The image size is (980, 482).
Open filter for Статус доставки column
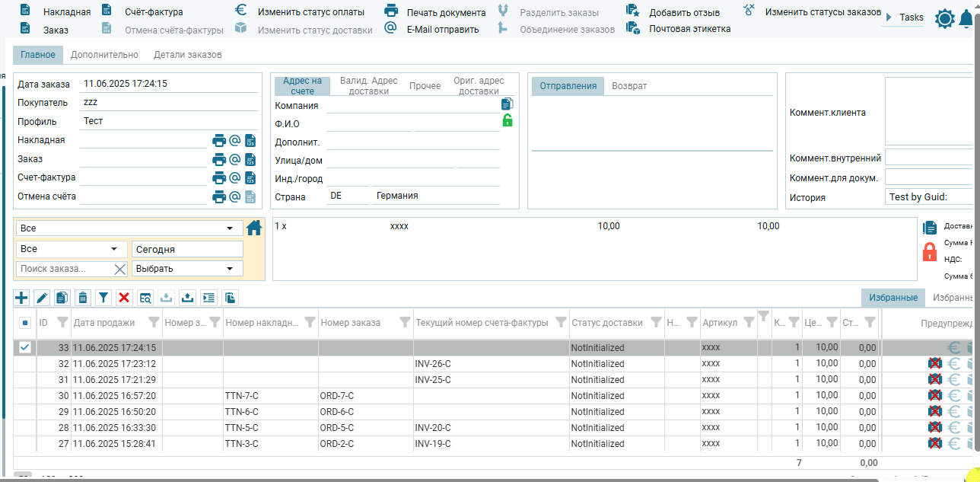(x=655, y=323)
